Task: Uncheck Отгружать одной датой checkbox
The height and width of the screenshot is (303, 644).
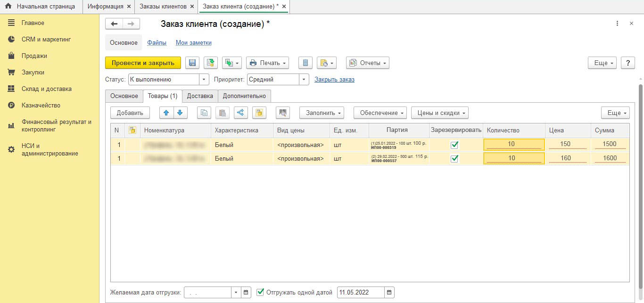Action: pyautogui.click(x=260, y=292)
